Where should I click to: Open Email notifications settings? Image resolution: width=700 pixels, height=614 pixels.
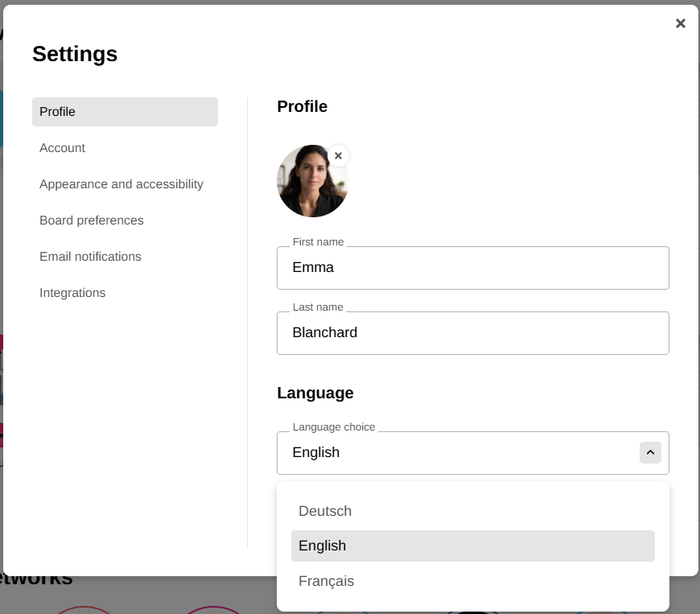[90, 257]
